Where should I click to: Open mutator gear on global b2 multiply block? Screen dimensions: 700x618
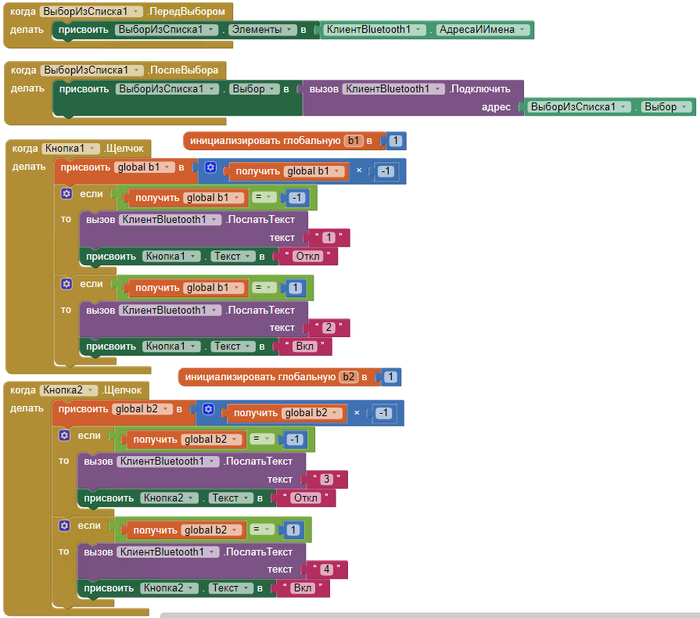pos(208,409)
